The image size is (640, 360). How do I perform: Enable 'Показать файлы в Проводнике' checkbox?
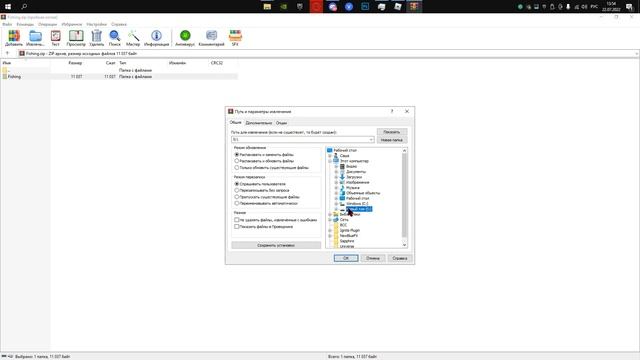tap(237, 227)
